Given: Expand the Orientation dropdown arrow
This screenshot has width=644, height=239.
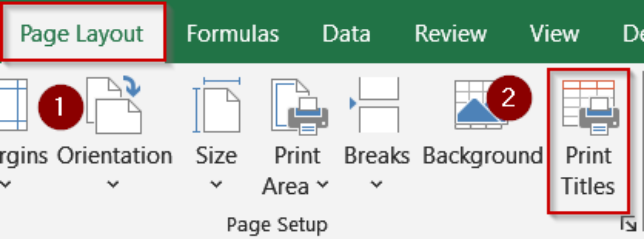Looking at the screenshot, I should pyautogui.click(x=113, y=184).
